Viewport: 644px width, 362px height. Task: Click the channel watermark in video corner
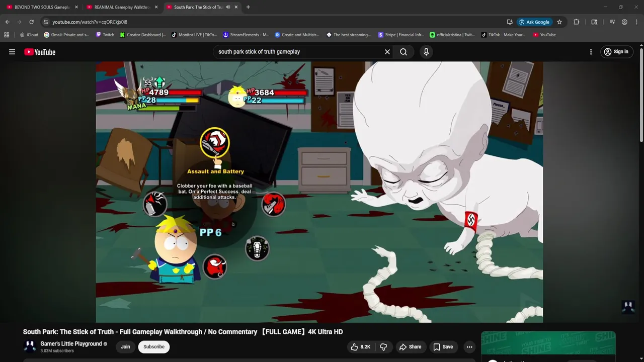628,307
